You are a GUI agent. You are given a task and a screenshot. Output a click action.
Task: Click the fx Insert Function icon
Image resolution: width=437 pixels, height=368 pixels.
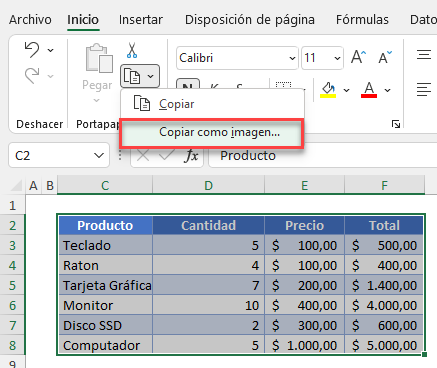click(192, 156)
